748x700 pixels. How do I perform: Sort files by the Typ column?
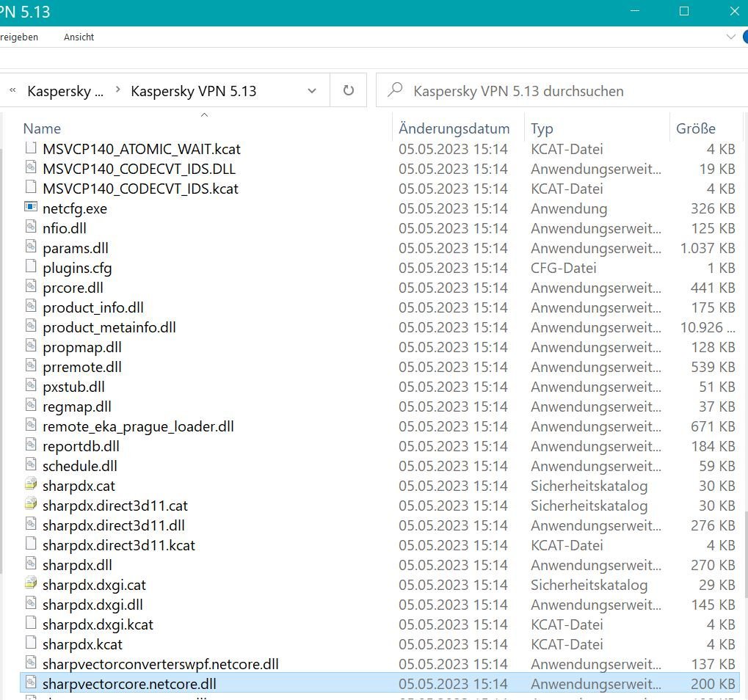pyautogui.click(x=542, y=128)
